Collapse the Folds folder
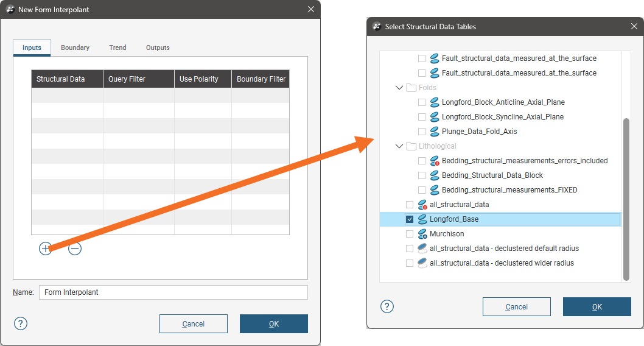The height and width of the screenshot is (346, 644). 399,88
